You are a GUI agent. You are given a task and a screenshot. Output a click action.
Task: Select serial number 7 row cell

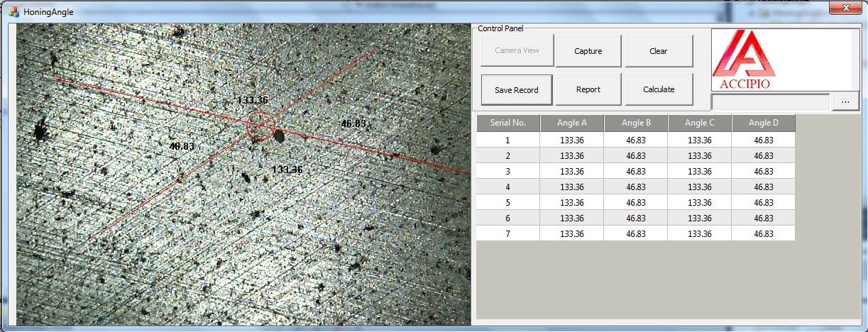click(507, 233)
